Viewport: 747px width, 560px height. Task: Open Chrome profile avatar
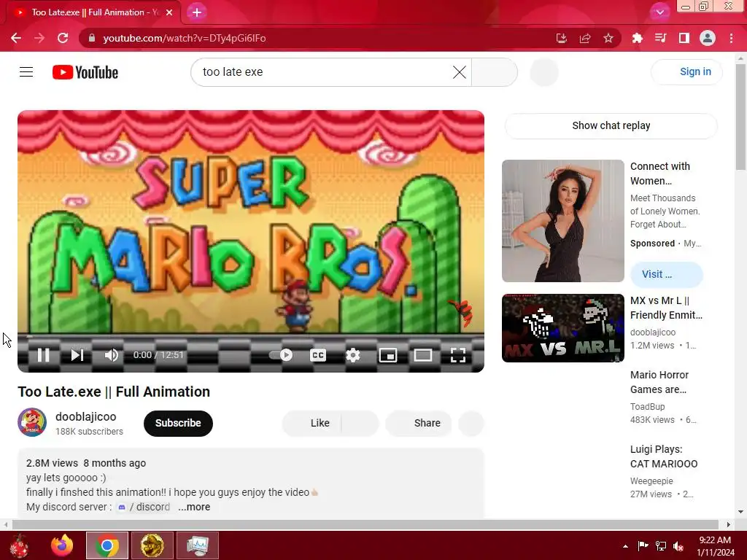pos(707,38)
